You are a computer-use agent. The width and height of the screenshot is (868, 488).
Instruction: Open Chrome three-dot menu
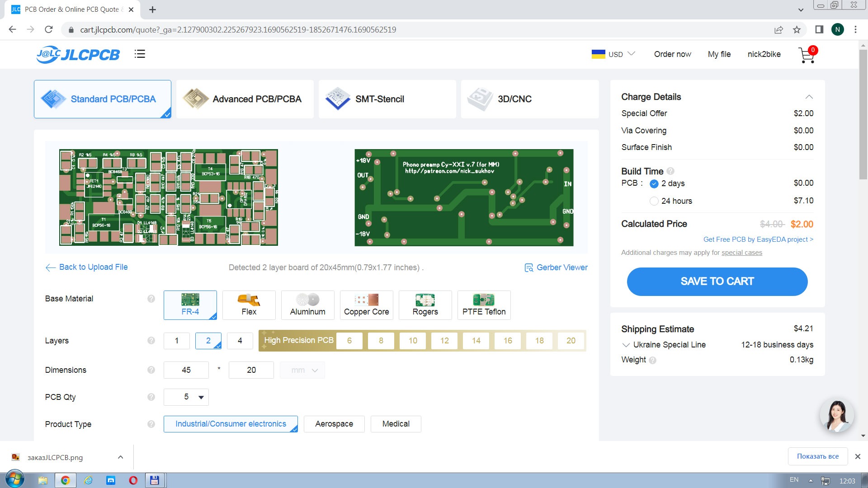point(855,29)
